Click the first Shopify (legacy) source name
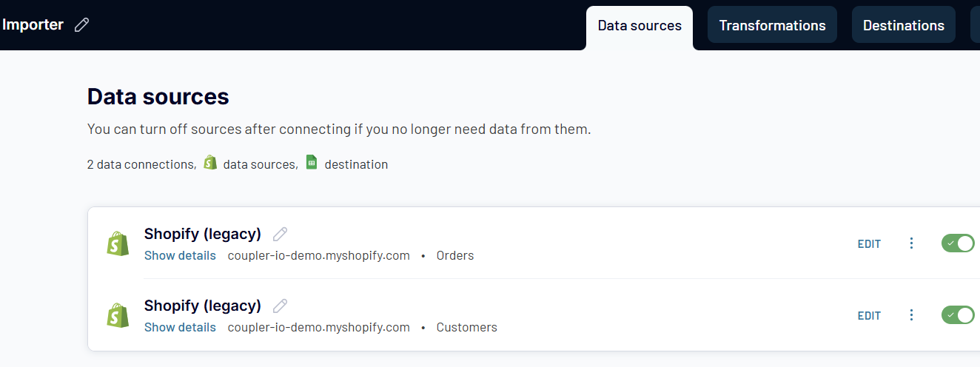The height and width of the screenshot is (367, 980). point(203,234)
